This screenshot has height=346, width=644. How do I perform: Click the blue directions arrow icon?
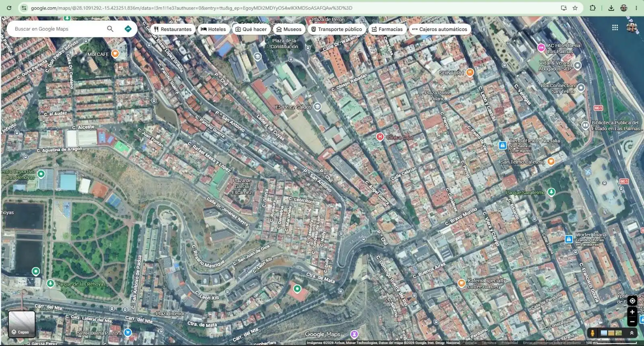(128, 29)
